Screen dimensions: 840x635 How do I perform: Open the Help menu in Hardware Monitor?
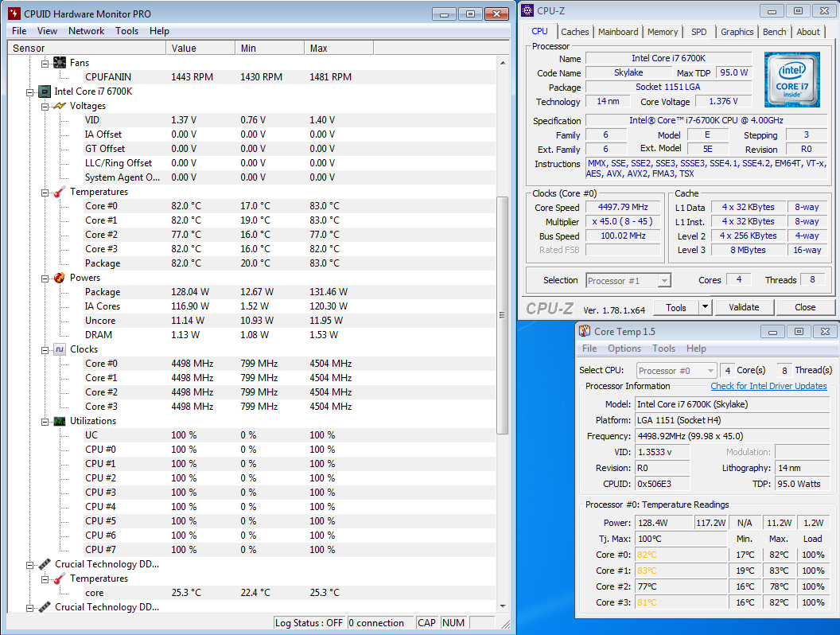(x=159, y=31)
